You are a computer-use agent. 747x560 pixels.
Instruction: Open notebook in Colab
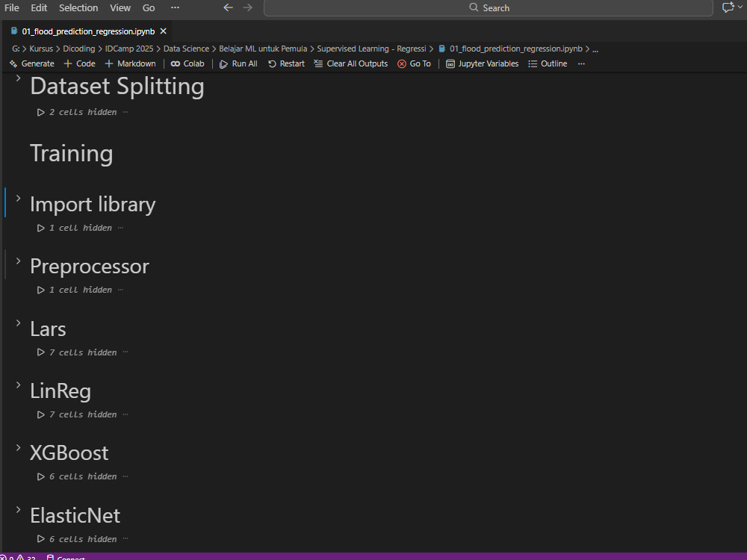[187, 63]
